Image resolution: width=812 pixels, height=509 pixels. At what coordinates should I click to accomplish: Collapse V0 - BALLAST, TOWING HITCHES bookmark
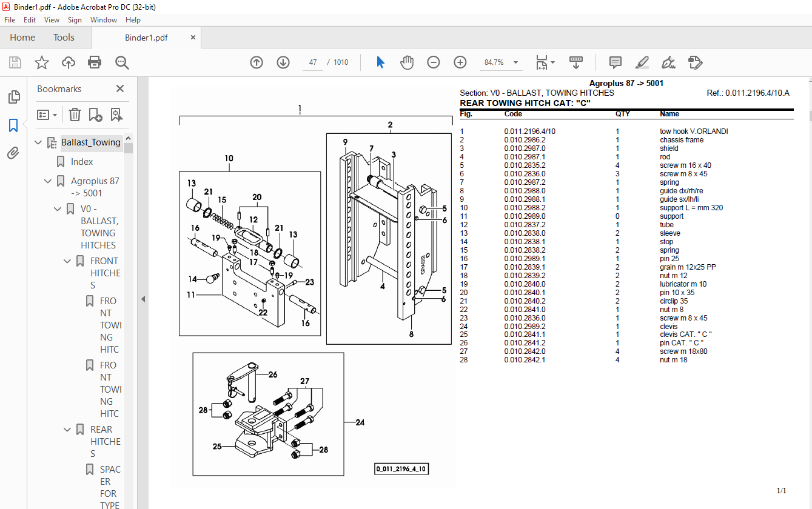click(58, 209)
